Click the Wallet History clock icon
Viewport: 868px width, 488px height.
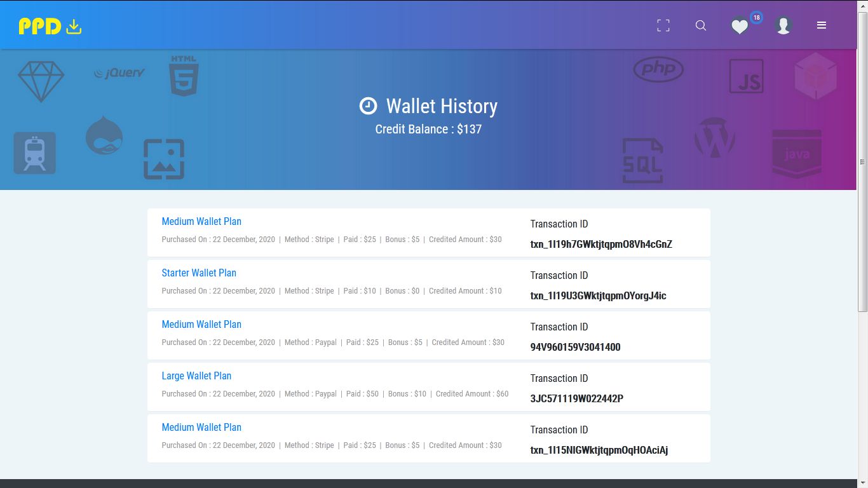[x=369, y=106]
